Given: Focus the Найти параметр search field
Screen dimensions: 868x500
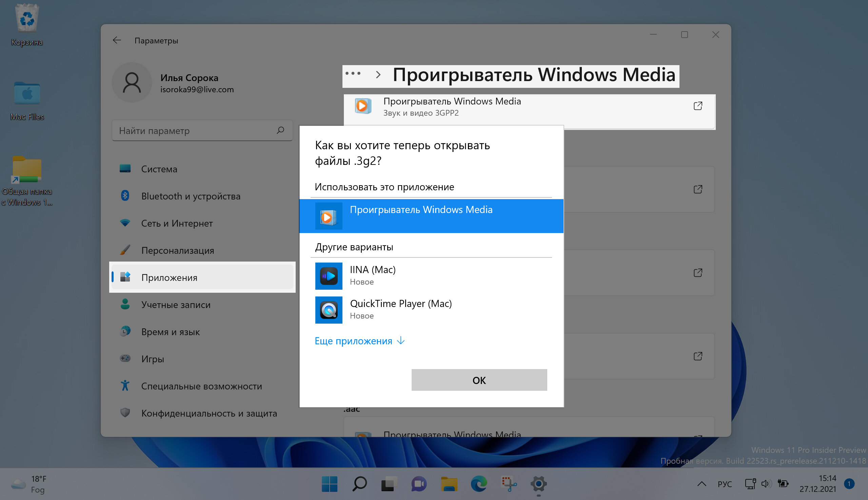Looking at the screenshot, I should (202, 131).
